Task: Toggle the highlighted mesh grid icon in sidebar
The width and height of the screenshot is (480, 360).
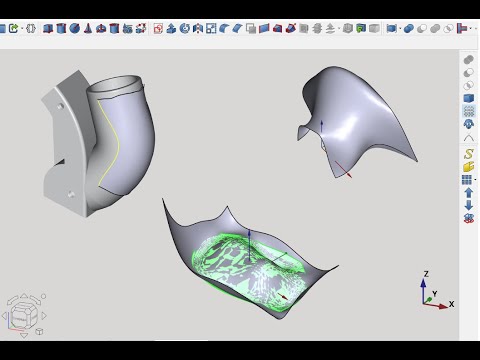Action: [469, 111]
